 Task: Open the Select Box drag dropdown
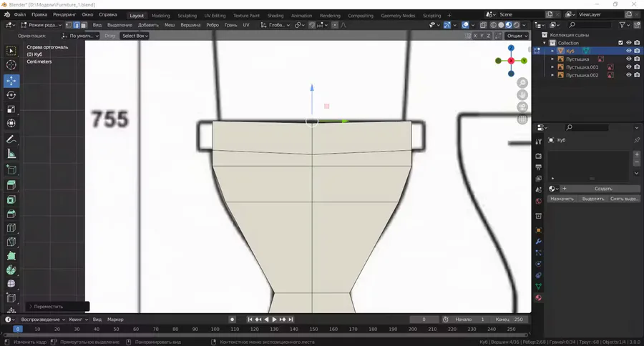[x=135, y=36]
